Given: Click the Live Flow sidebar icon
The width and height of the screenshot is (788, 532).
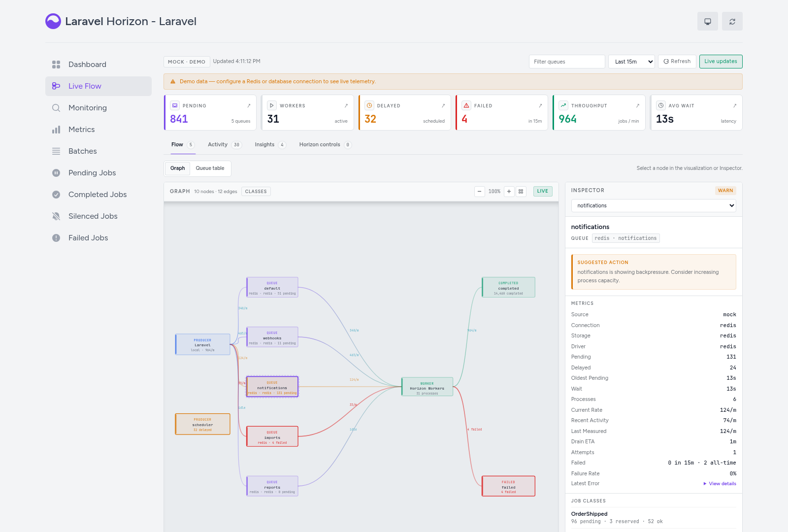Looking at the screenshot, I should (56, 86).
